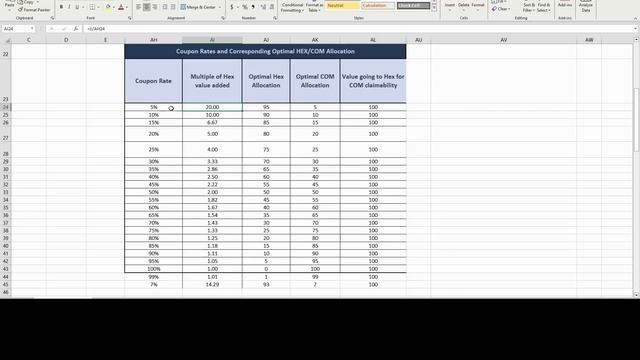Screen dimensions: 640x360
Task: Increase decimal places icon
Action: (x=263, y=7)
